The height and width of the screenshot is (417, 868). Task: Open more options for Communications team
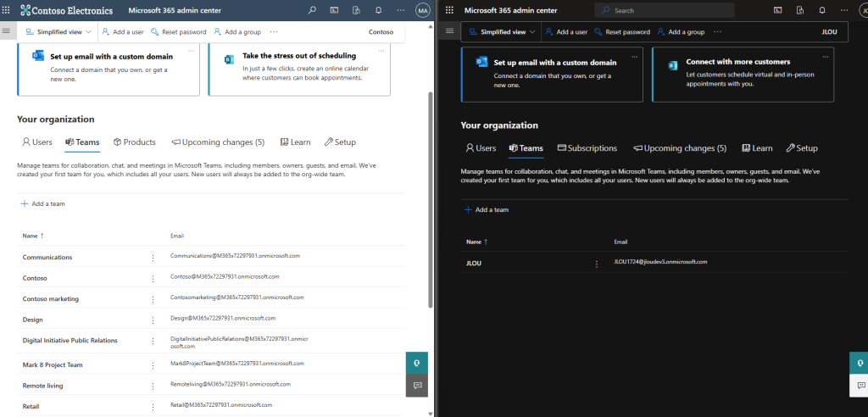(153, 258)
